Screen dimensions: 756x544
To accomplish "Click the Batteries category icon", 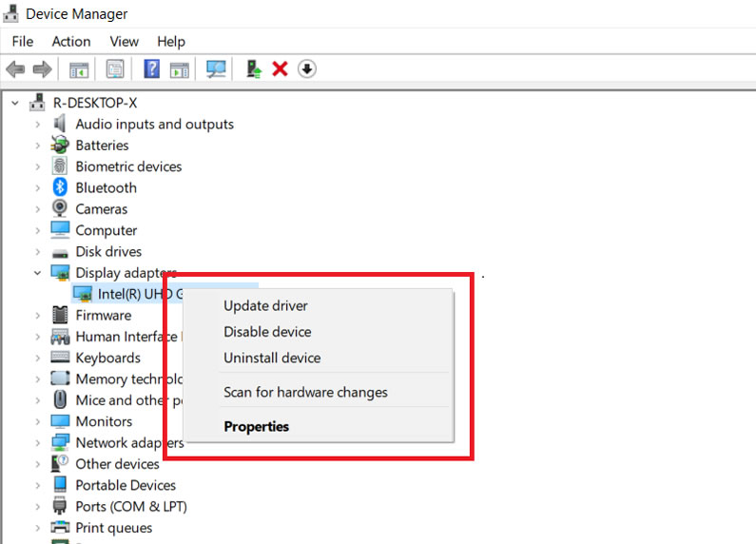I will [60, 145].
